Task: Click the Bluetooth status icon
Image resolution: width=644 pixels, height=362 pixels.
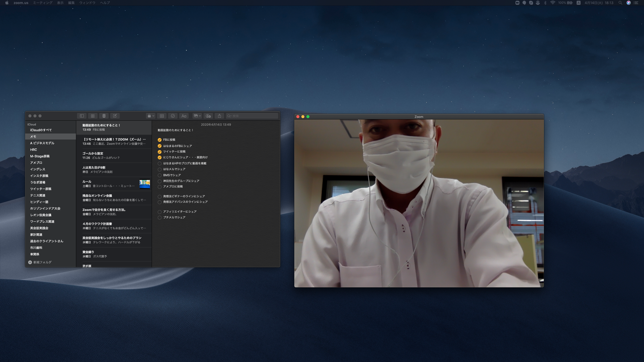Action: pyautogui.click(x=545, y=3)
